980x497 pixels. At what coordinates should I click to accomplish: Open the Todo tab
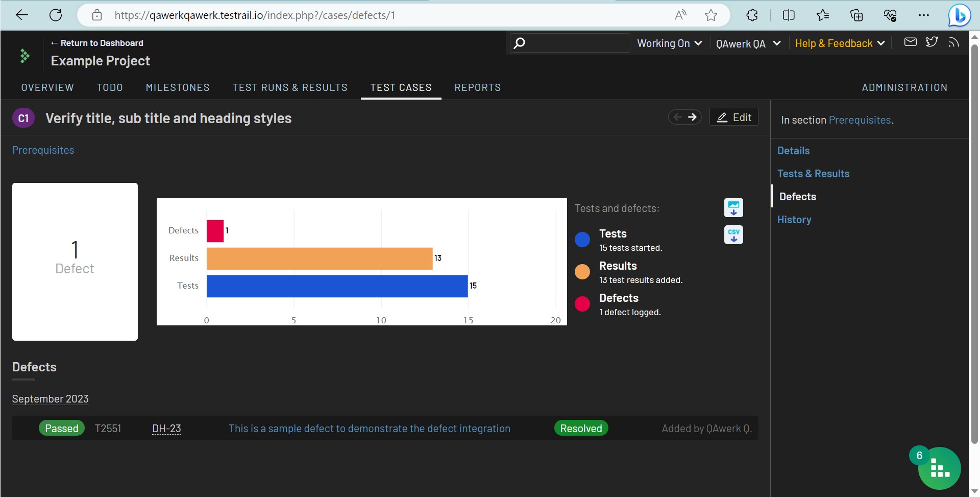coord(110,87)
